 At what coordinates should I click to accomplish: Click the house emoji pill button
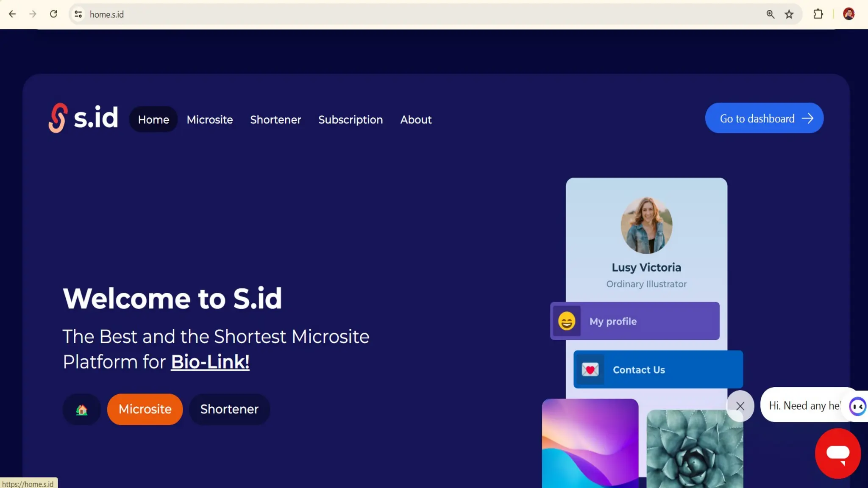pyautogui.click(x=82, y=409)
